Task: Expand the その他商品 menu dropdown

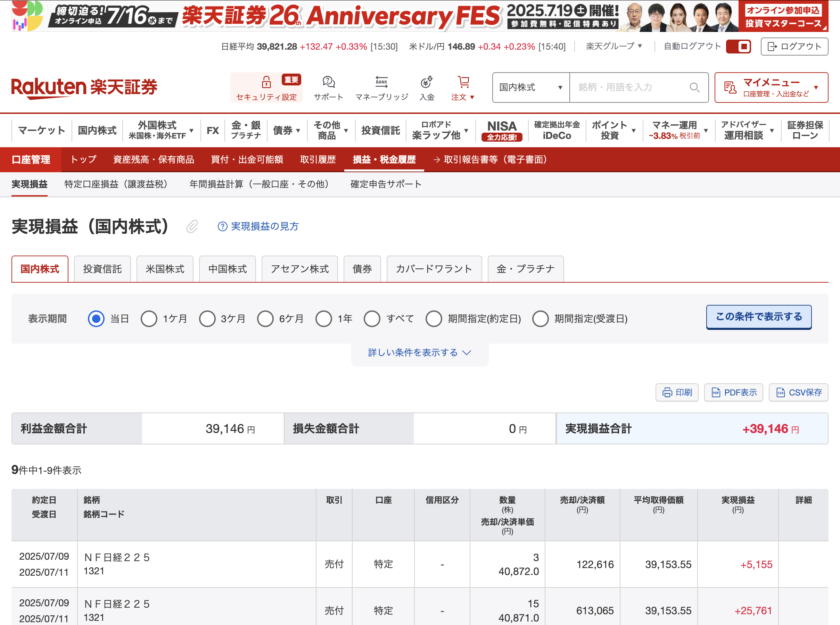Action: point(330,130)
